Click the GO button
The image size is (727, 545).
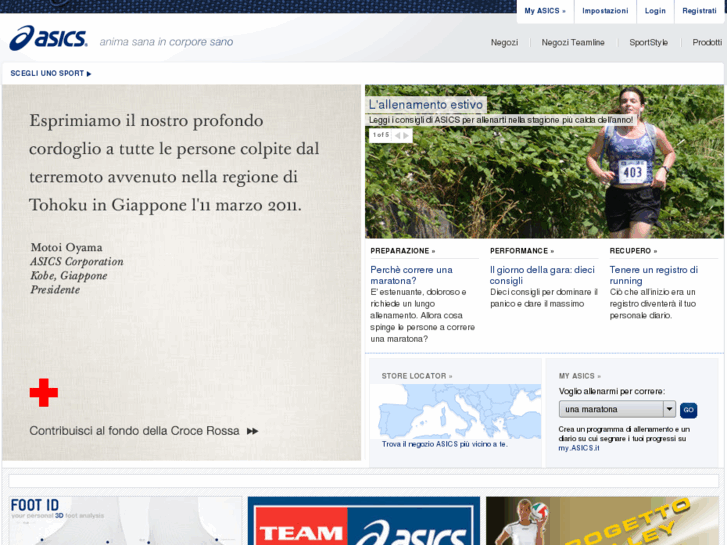(688, 410)
